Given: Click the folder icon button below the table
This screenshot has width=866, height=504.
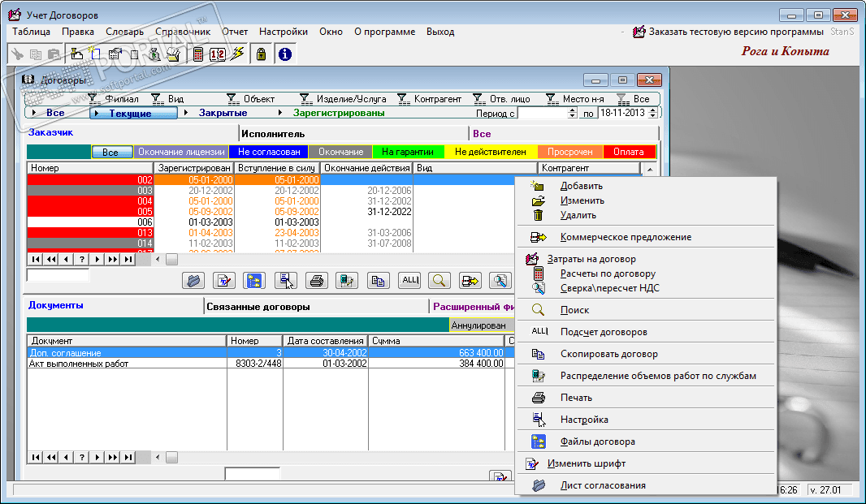Looking at the screenshot, I should point(193,281).
